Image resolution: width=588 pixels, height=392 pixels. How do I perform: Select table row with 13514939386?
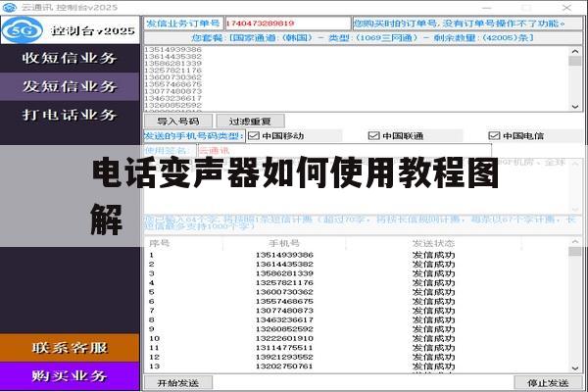357,255
